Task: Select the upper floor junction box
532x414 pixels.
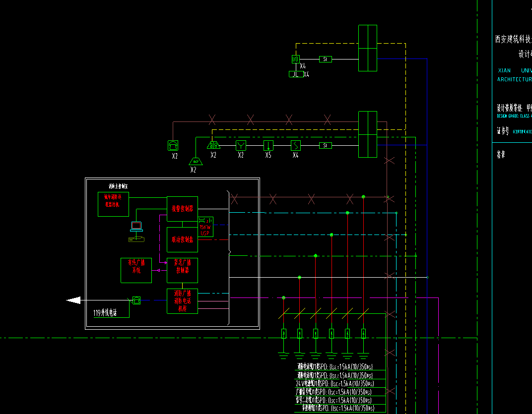Action: 368,48
